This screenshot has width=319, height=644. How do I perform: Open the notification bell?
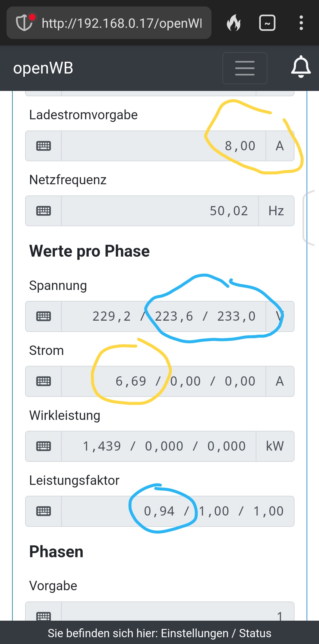click(301, 67)
